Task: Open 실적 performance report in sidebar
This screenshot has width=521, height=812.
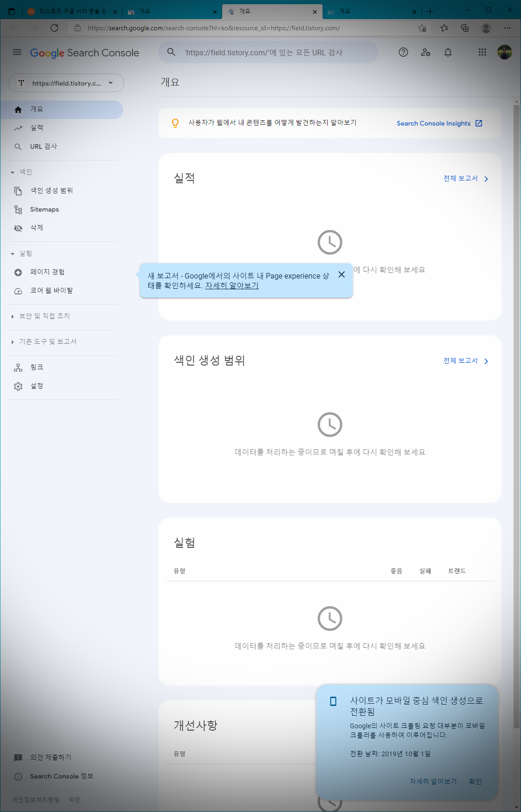Action: tap(61, 128)
